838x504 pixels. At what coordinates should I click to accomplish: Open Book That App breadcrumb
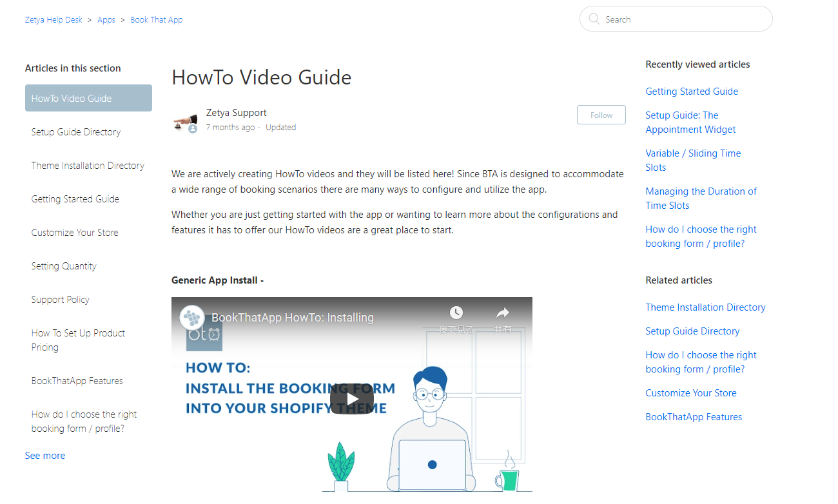point(157,20)
